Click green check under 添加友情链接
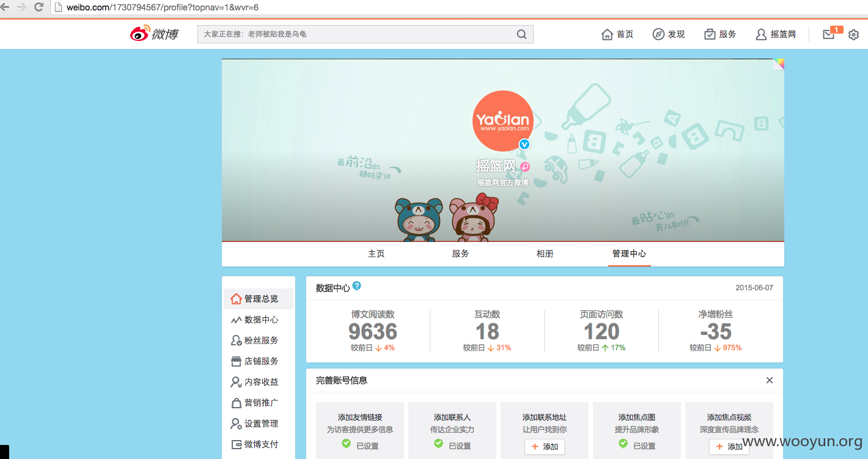The height and width of the screenshot is (459, 868). pyautogui.click(x=346, y=444)
